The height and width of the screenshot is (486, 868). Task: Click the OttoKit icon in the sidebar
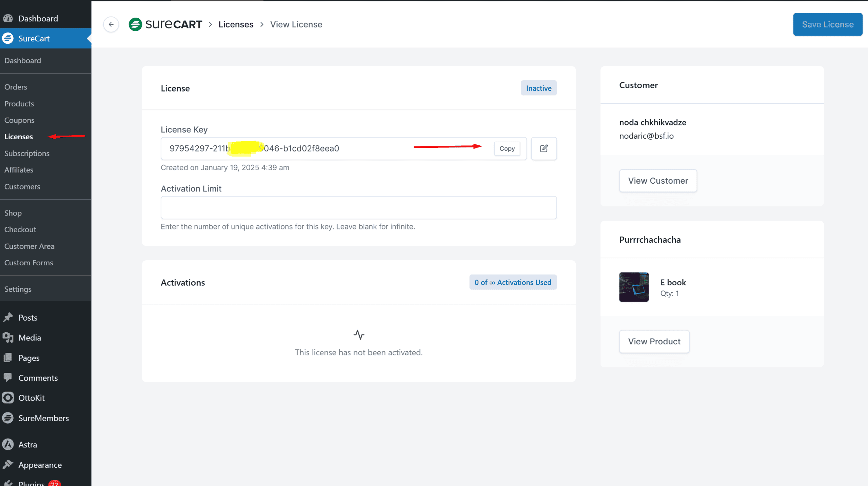[8, 398]
